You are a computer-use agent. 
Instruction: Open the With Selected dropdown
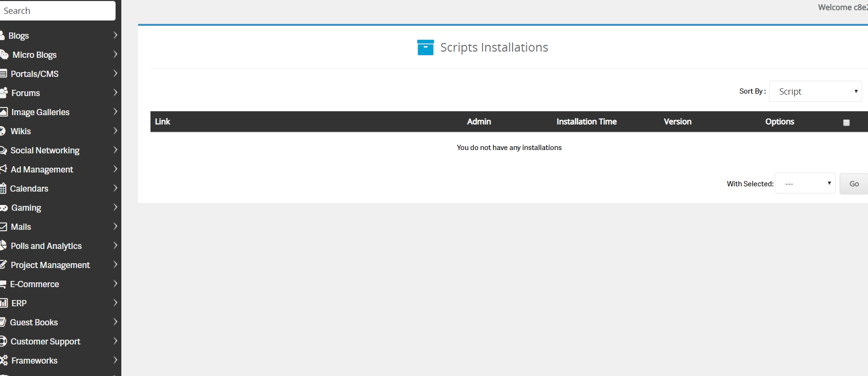(x=804, y=183)
